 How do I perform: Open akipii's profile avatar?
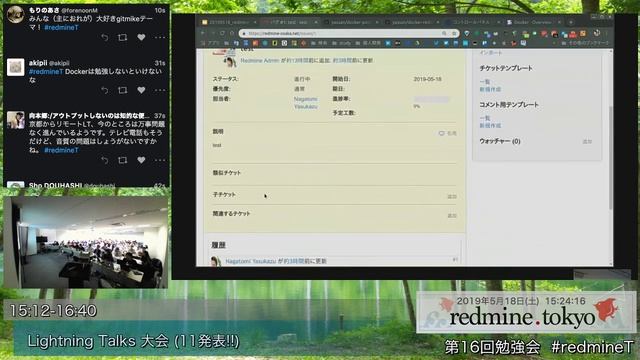click(x=16, y=67)
